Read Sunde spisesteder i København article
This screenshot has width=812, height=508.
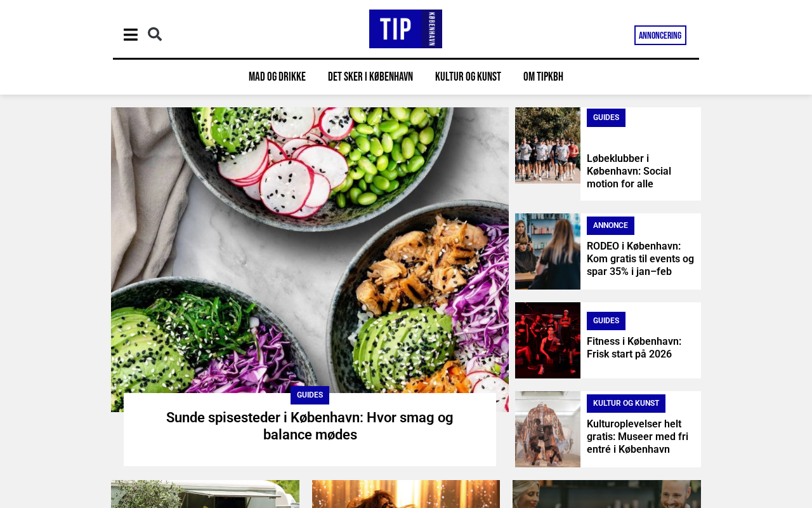(310, 426)
